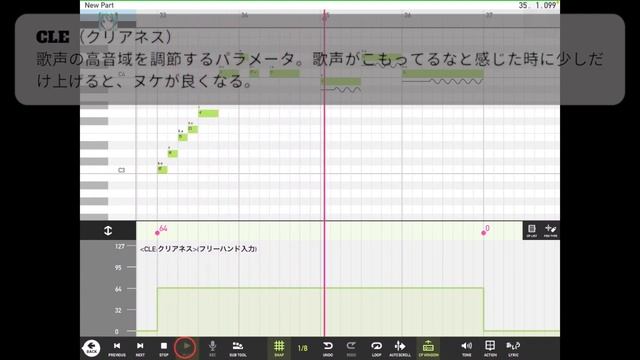Click the 32 value on parameter scale

[x=118, y=310]
